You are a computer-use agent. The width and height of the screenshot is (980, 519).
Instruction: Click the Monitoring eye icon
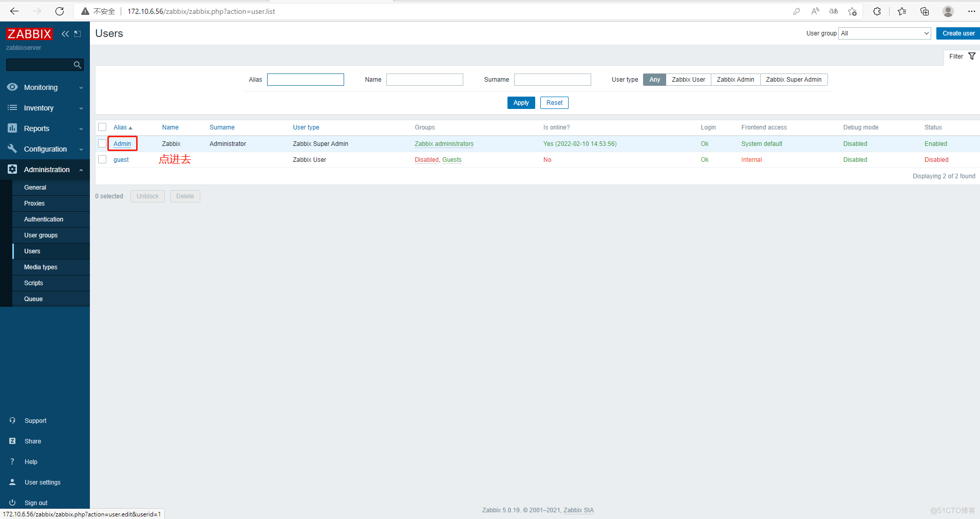coord(12,87)
